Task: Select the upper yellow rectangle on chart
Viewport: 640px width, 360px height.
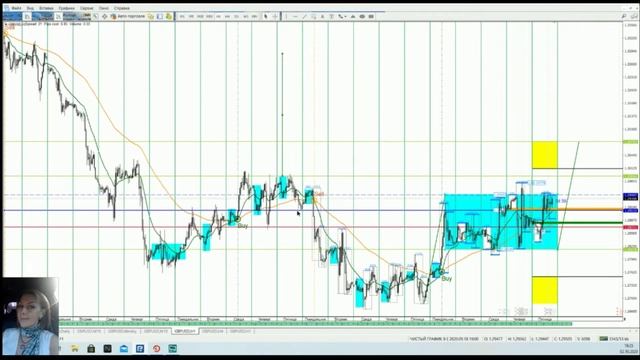Action: tap(544, 155)
